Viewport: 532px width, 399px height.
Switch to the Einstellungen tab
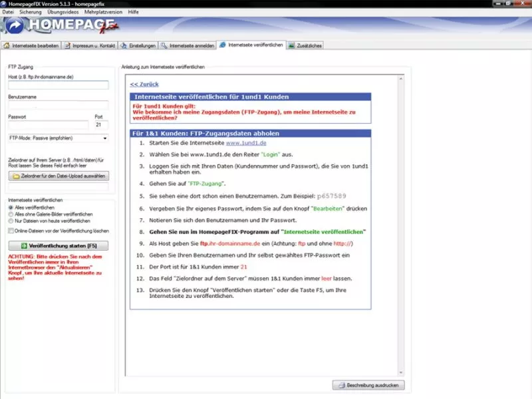[x=138, y=46]
